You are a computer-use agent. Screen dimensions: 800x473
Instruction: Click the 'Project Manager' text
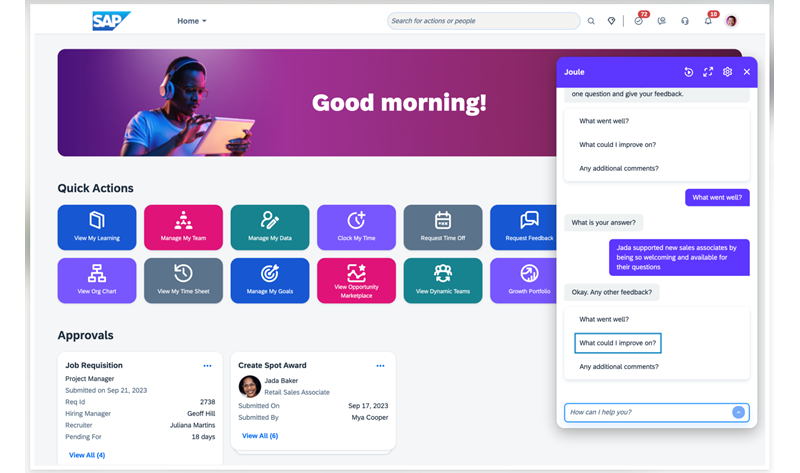coord(90,379)
